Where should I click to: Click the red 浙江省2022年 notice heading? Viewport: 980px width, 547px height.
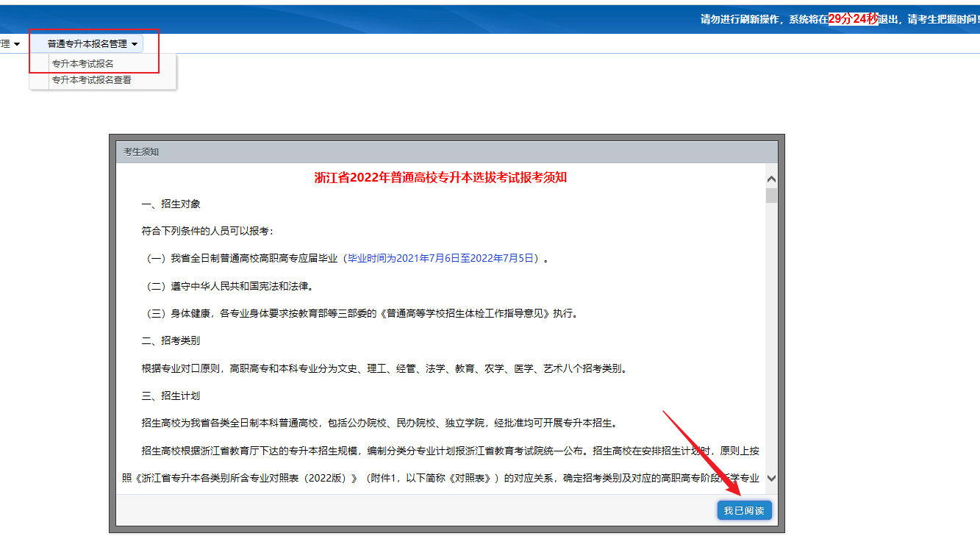point(440,177)
